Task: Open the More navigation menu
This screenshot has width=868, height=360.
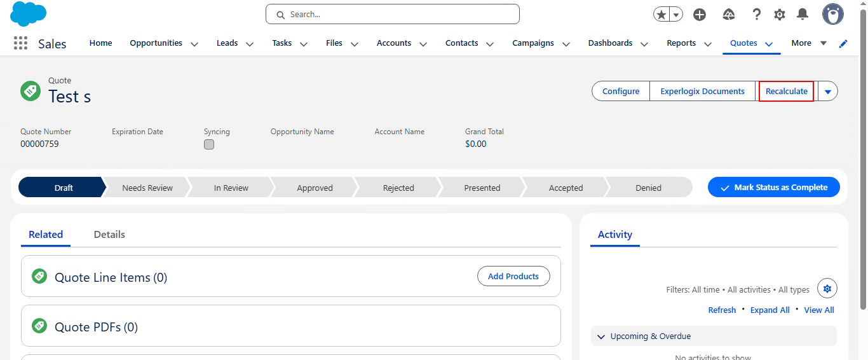Action: click(809, 43)
